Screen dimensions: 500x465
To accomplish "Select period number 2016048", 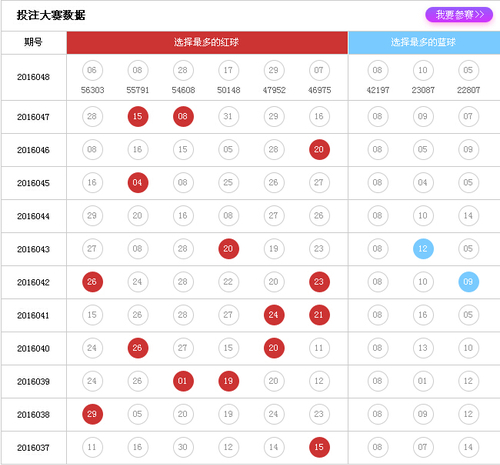I will [33, 77].
